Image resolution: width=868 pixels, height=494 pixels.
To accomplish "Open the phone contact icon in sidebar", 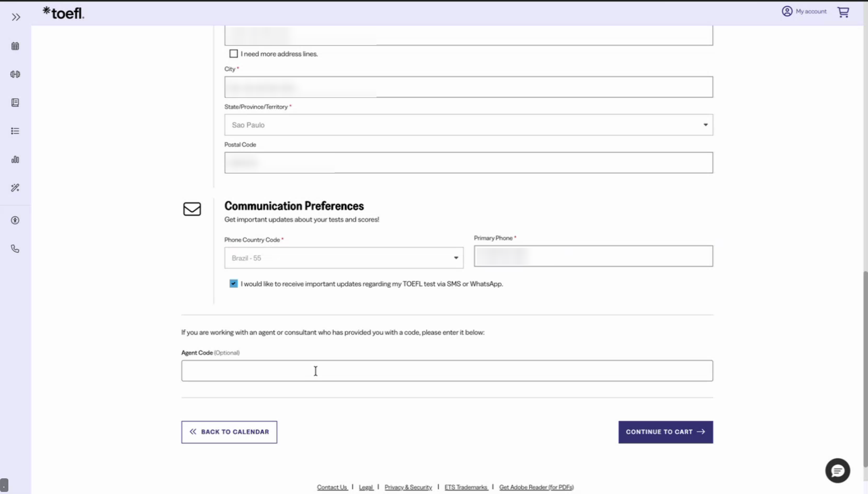I will click(15, 249).
